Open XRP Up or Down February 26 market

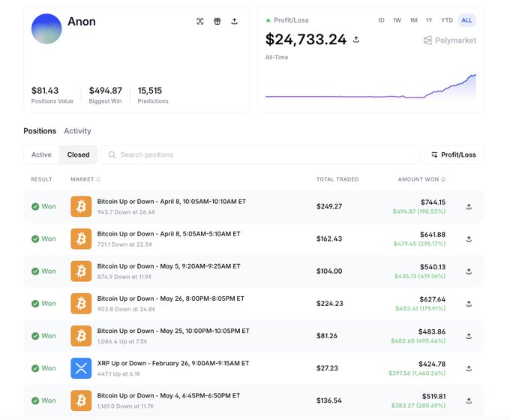pyautogui.click(x=173, y=364)
